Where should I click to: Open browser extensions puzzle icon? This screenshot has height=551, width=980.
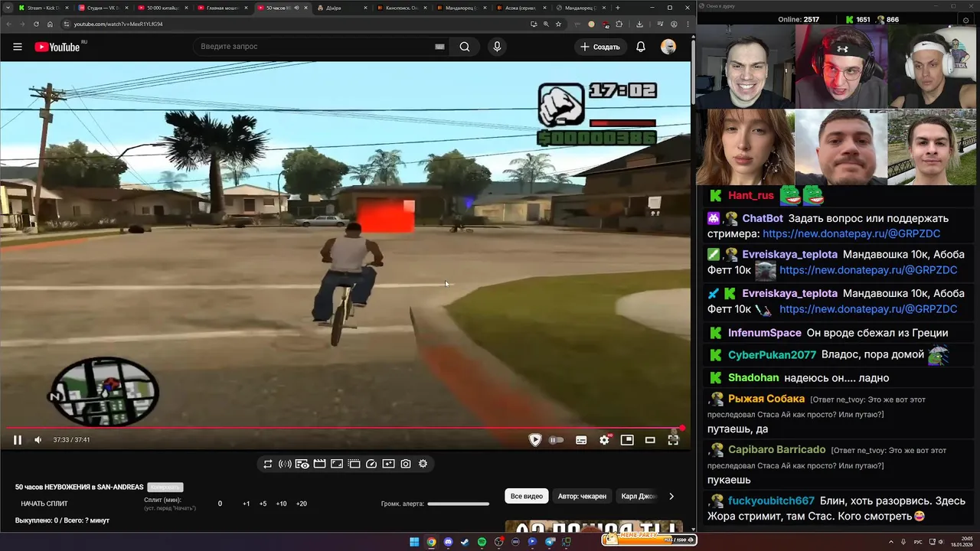[x=619, y=24]
